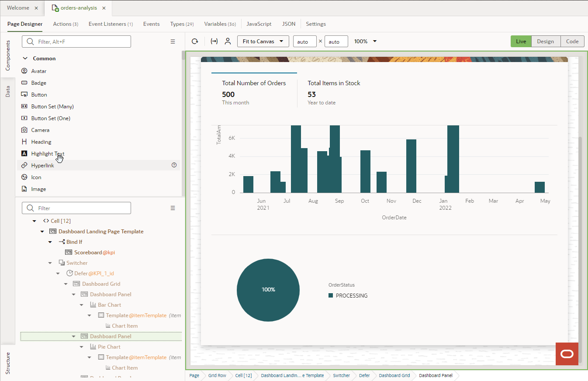Click the anonymous user icon in canvas toolbar

(x=228, y=41)
